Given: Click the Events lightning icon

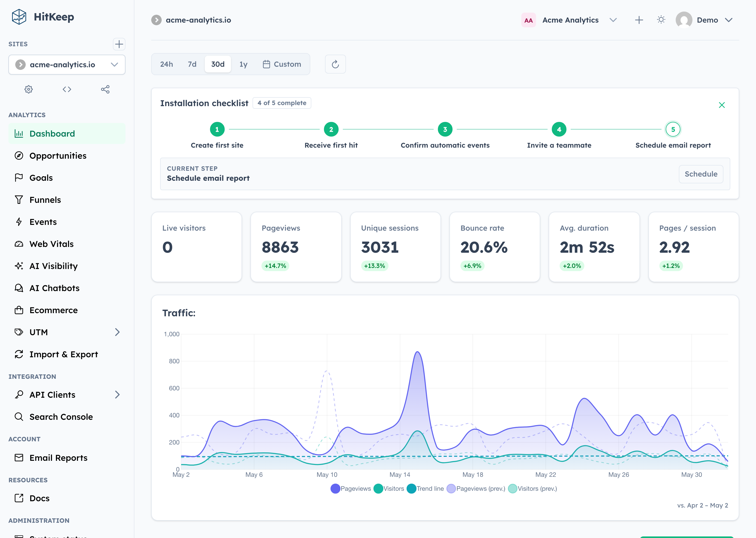Looking at the screenshot, I should 19,222.
